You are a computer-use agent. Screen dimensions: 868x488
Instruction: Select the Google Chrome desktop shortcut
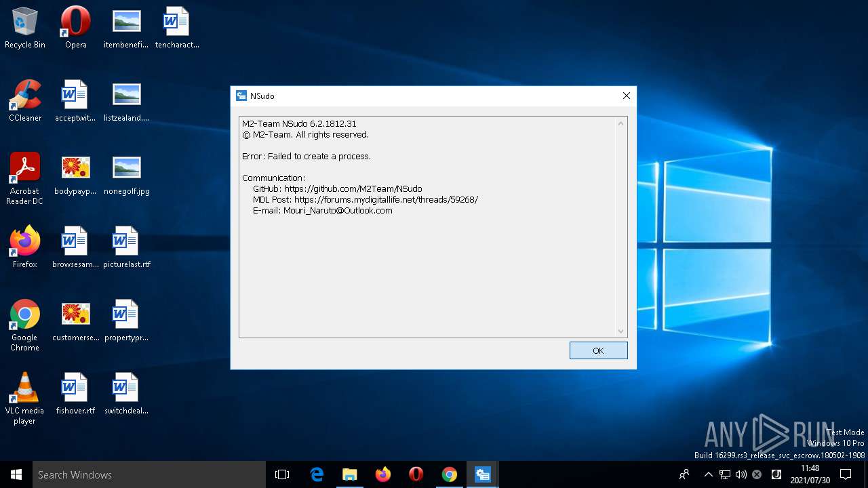click(25, 325)
